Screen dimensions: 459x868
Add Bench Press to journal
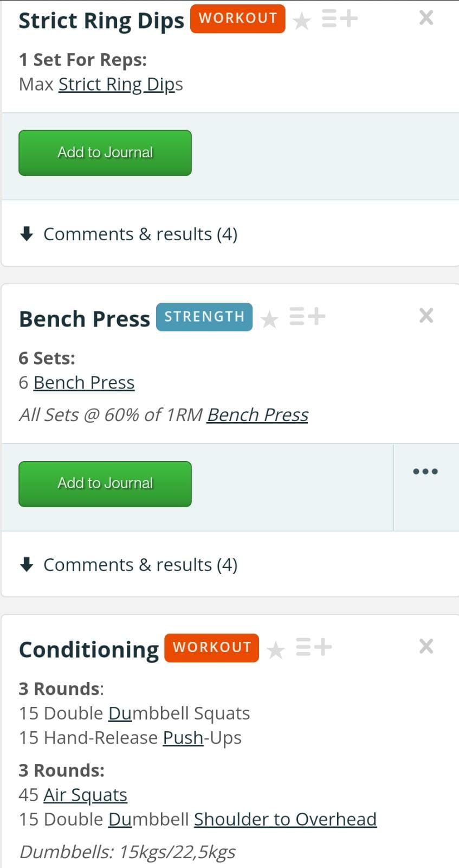pos(105,484)
